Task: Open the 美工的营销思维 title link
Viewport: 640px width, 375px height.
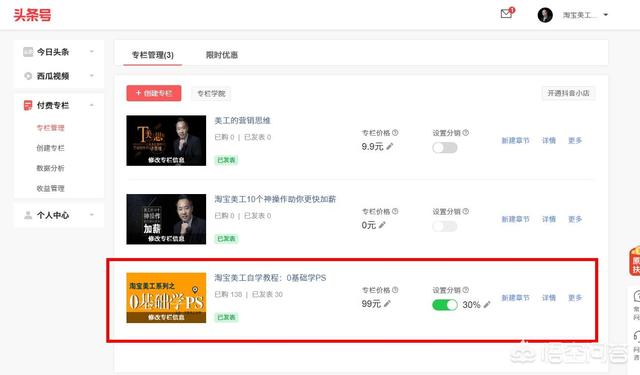Action: click(242, 120)
